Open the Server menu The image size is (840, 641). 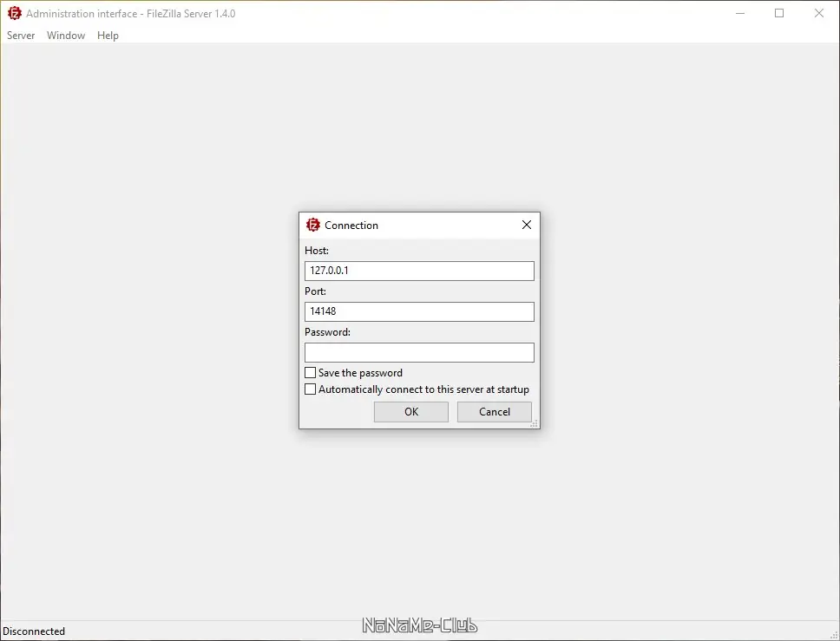click(x=21, y=36)
